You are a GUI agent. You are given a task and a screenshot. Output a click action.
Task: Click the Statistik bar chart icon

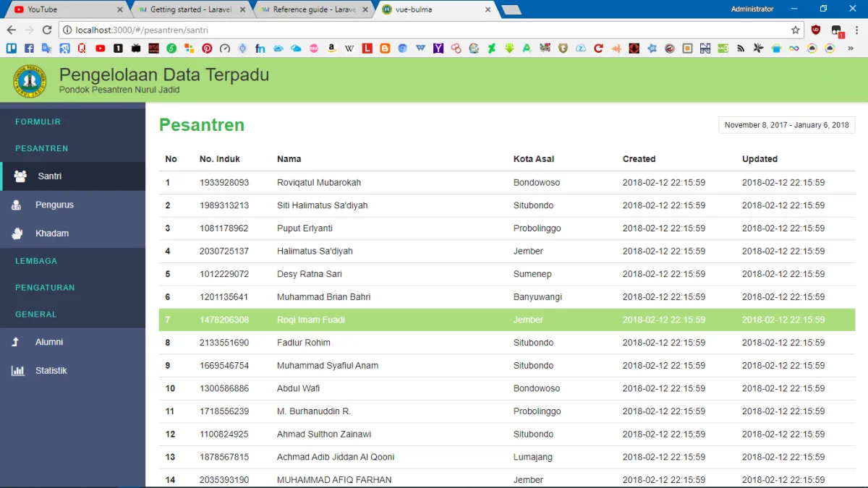coord(17,371)
